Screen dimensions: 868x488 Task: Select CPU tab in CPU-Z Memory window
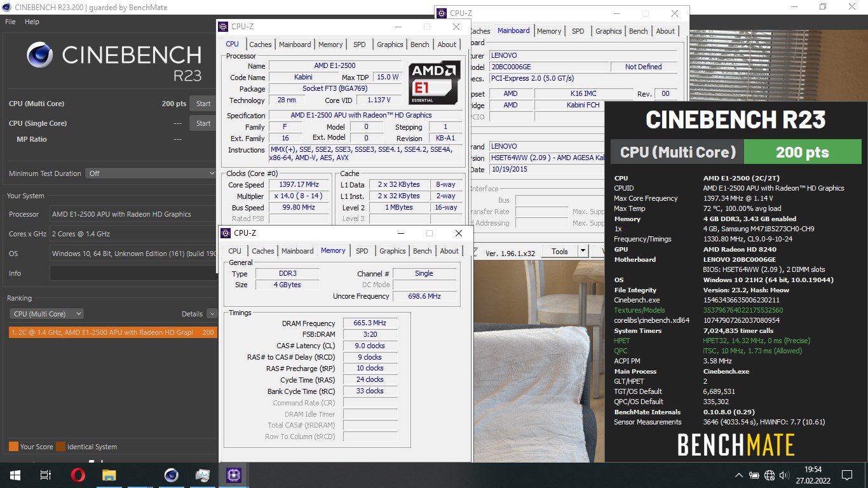coord(235,251)
